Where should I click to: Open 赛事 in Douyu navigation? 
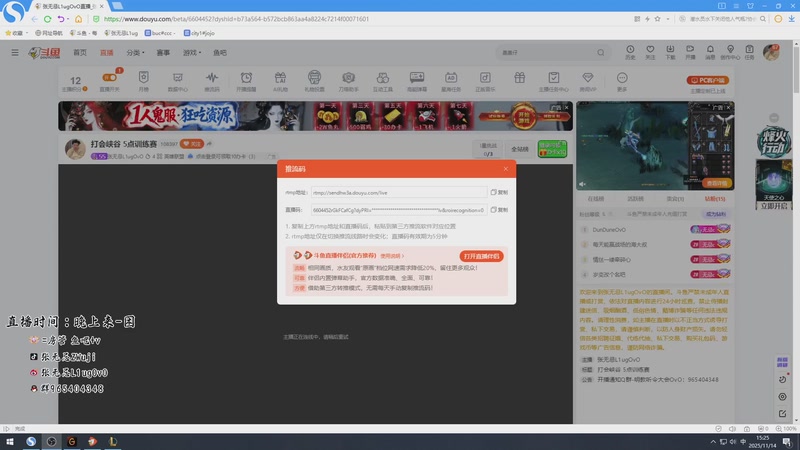(x=163, y=53)
